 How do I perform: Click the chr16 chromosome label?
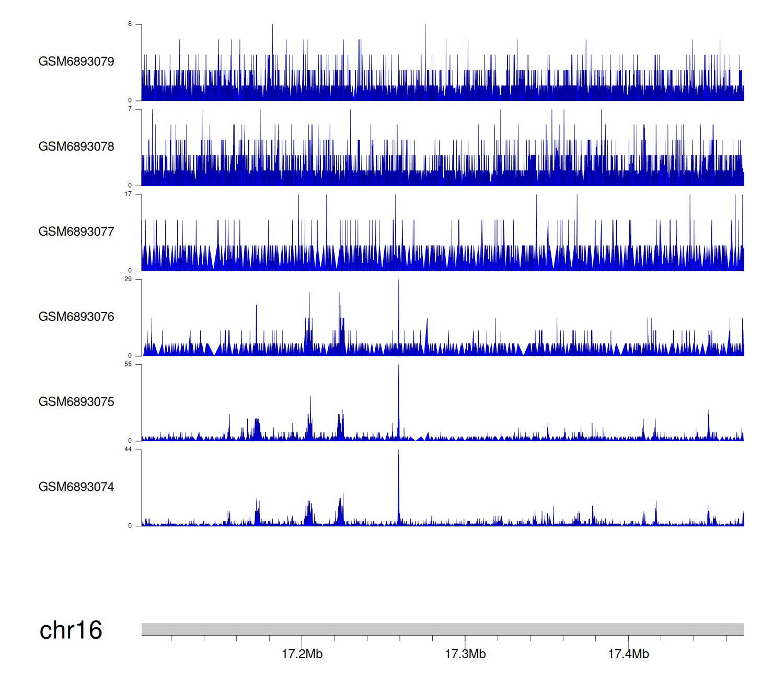71,630
